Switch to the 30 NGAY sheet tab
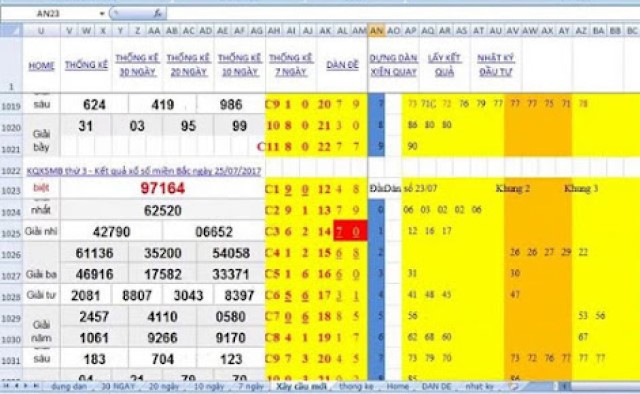The image size is (640, 394). 118,386
